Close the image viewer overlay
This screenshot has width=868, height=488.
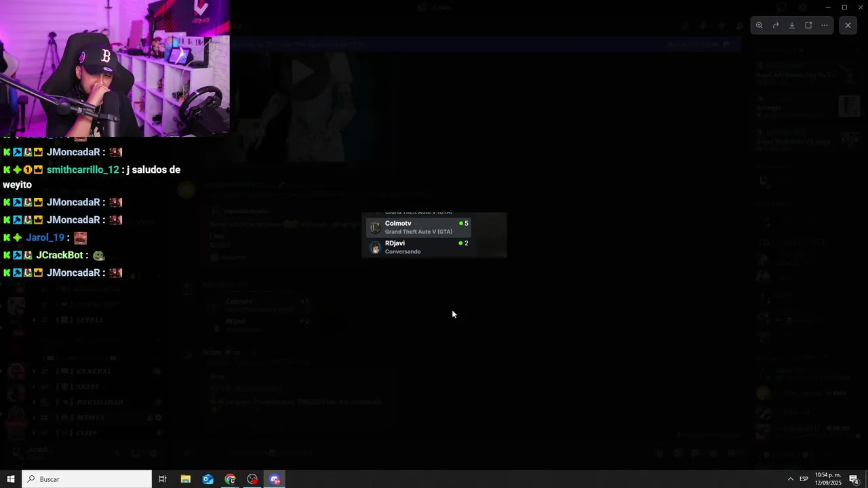click(848, 25)
